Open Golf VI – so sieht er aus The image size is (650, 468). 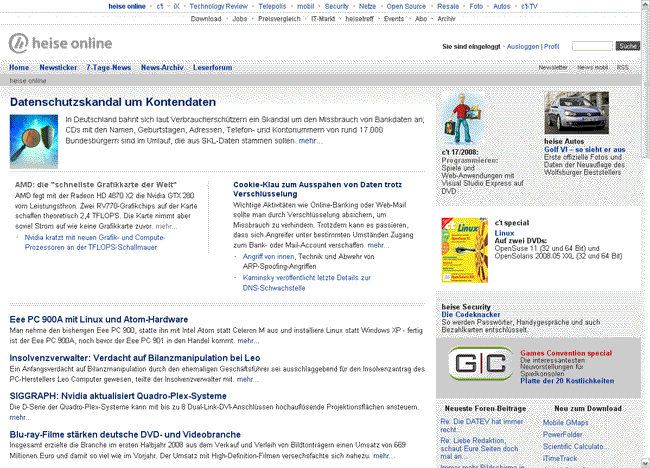click(x=585, y=150)
